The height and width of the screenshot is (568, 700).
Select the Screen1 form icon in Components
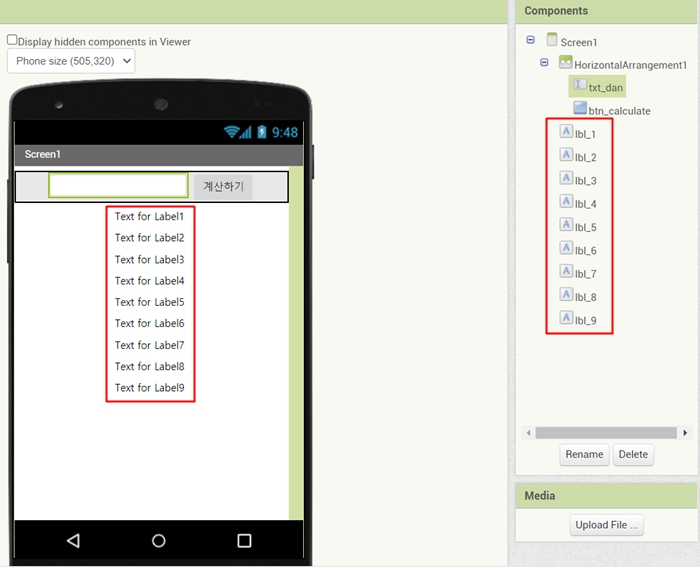pos(552,39)
